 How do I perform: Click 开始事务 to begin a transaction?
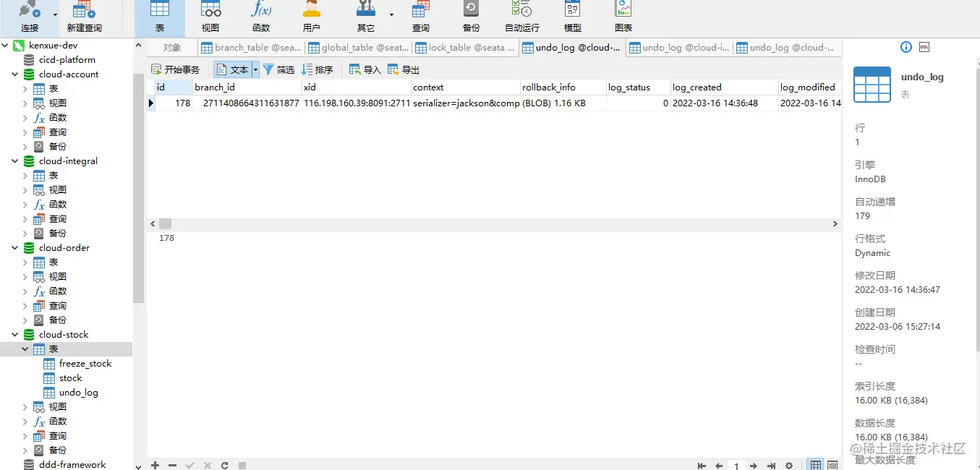click(175, 69)
